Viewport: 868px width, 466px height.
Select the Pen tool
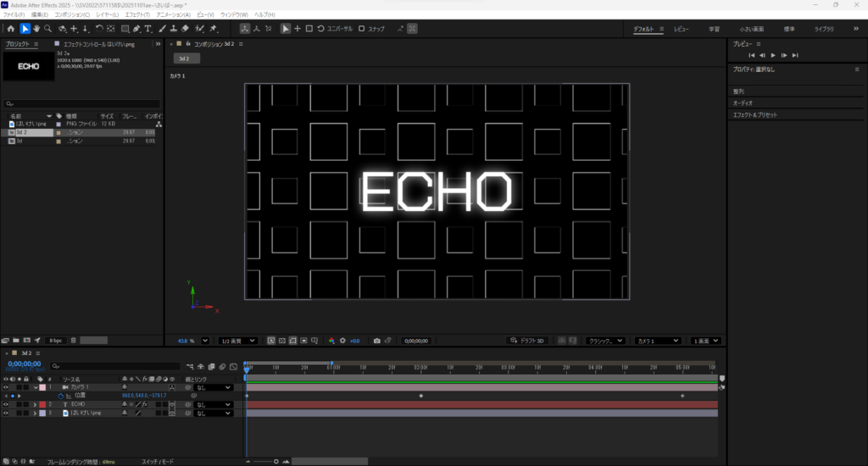136,29
